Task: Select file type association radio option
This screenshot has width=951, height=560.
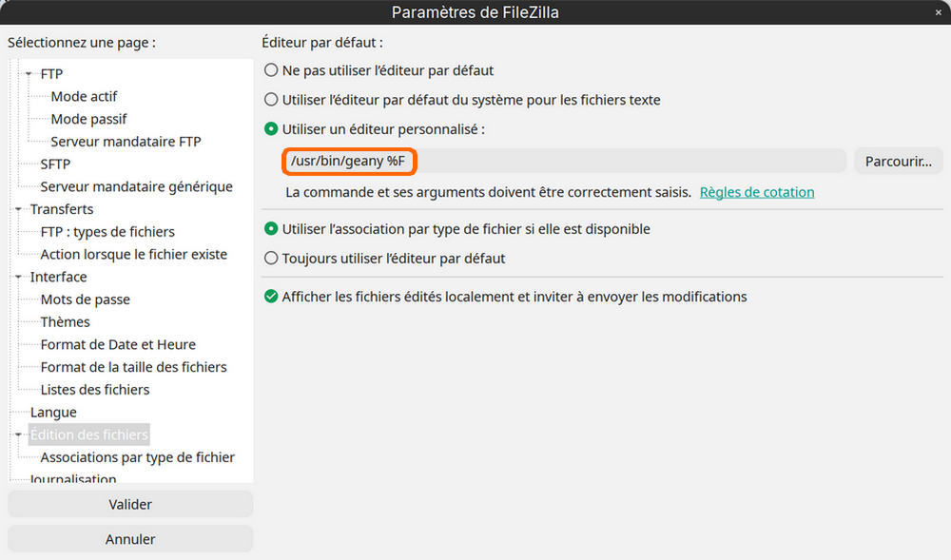Action: tap(272, 229)
